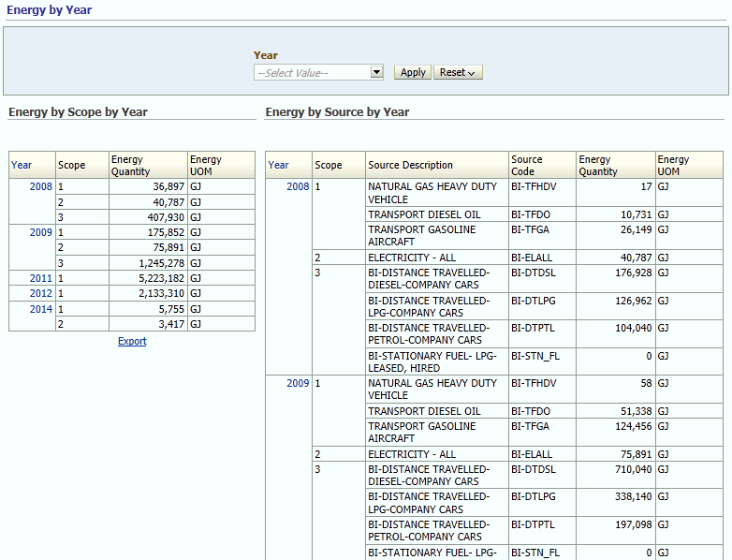Click the Apply button
The image size is (732, 560).
coord(413,72)
